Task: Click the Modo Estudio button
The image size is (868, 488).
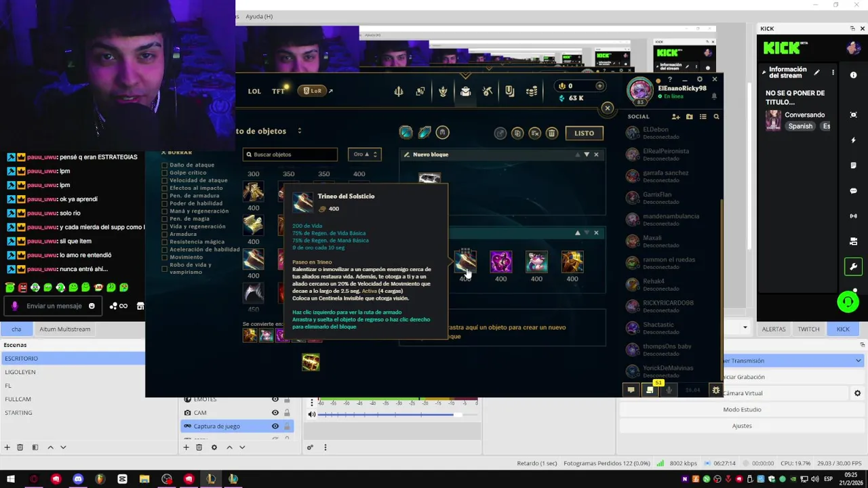Action: pyautogui.click(x=742, y=409)
